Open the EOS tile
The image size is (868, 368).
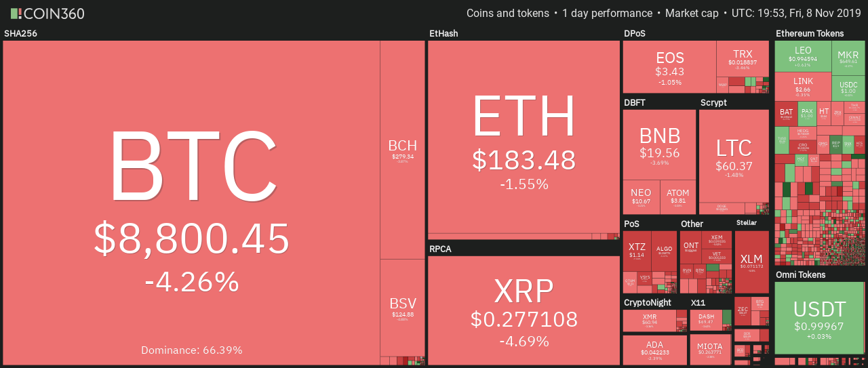[670, 66]
